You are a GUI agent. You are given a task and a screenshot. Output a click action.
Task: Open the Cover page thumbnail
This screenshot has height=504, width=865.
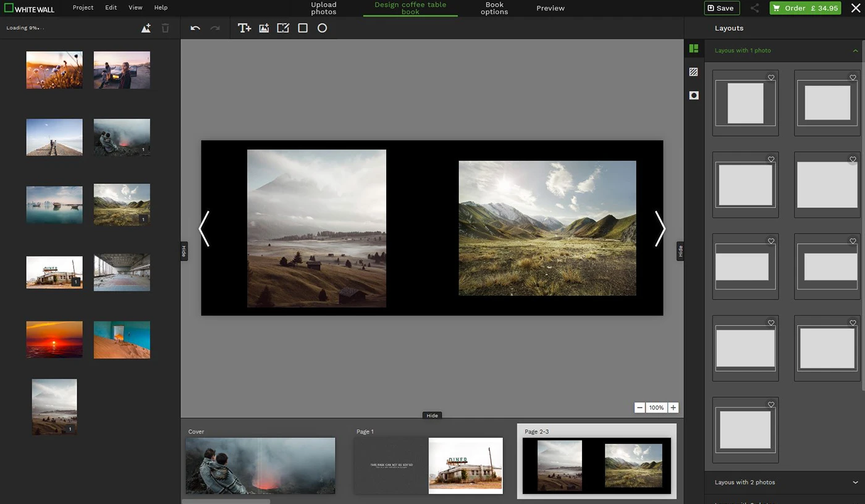tap(260, 466)
